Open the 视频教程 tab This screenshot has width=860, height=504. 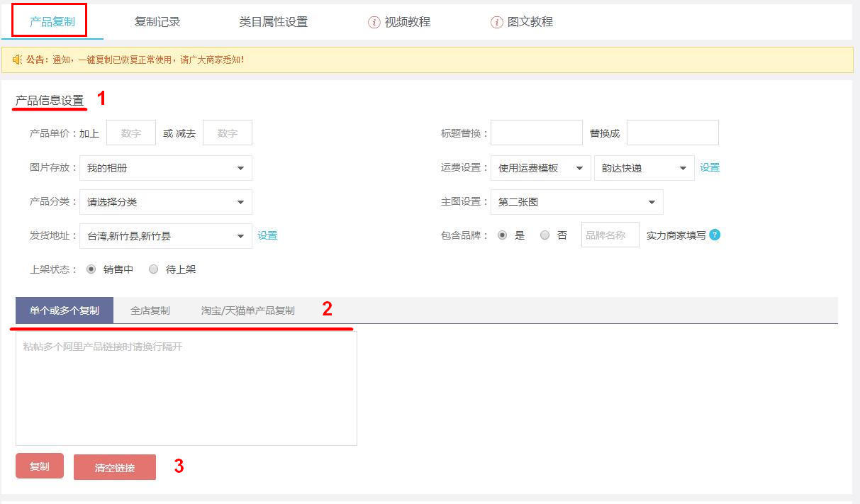(x=408, y=22)
